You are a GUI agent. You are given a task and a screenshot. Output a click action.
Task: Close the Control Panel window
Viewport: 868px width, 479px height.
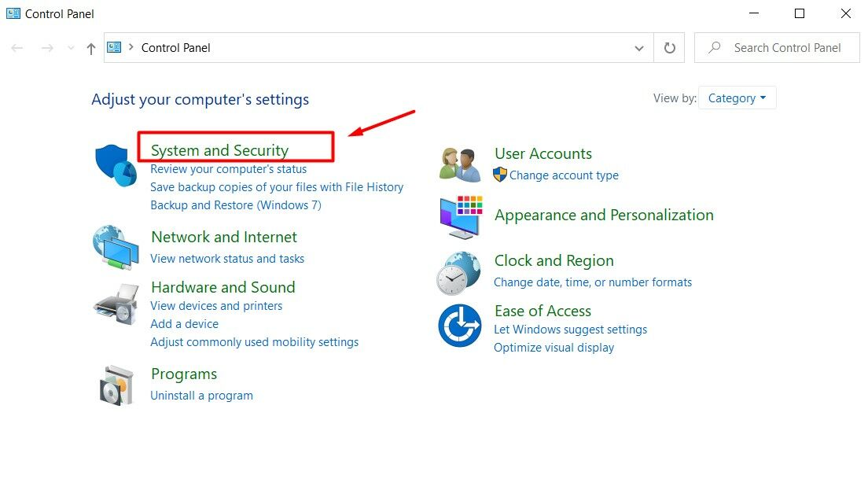845,13
